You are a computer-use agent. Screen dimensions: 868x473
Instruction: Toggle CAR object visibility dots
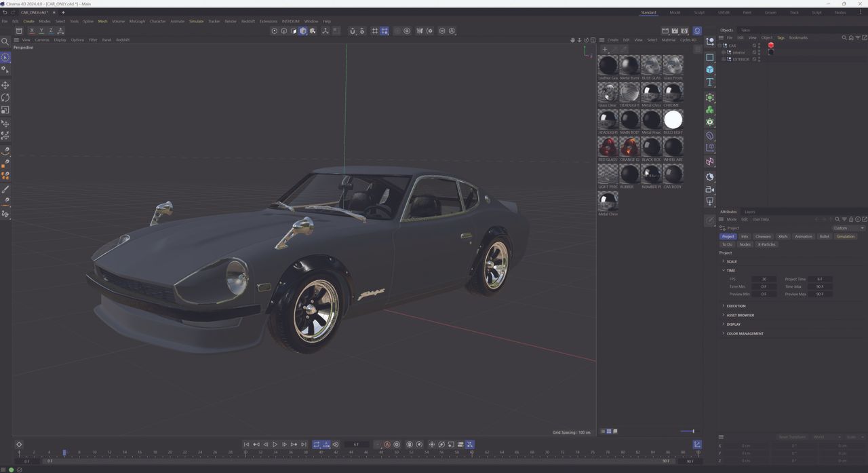pos(759,45)
